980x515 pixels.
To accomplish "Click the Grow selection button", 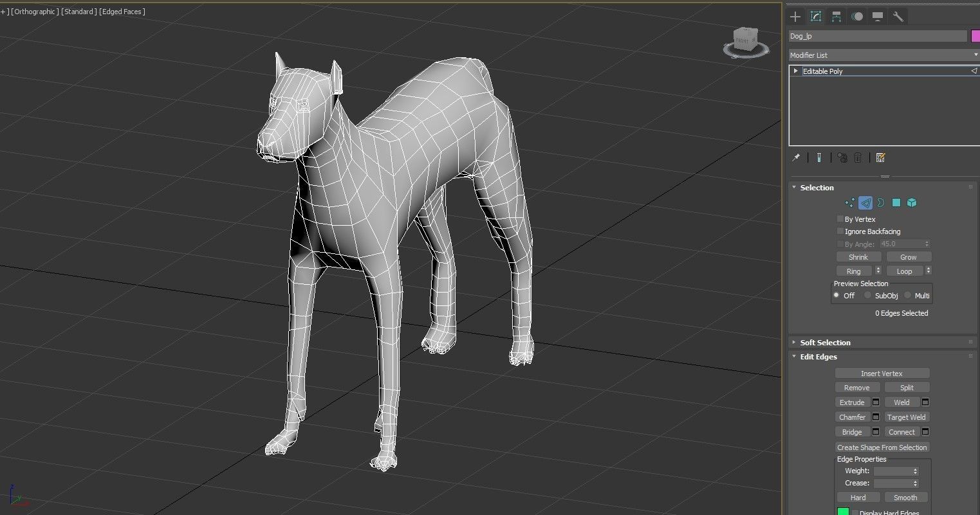I will [908, 257].
